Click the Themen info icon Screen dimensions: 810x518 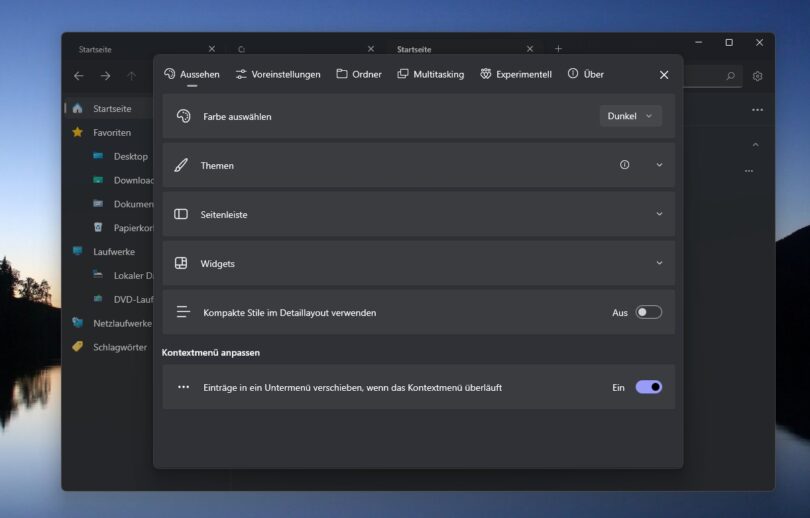[625, 165]
